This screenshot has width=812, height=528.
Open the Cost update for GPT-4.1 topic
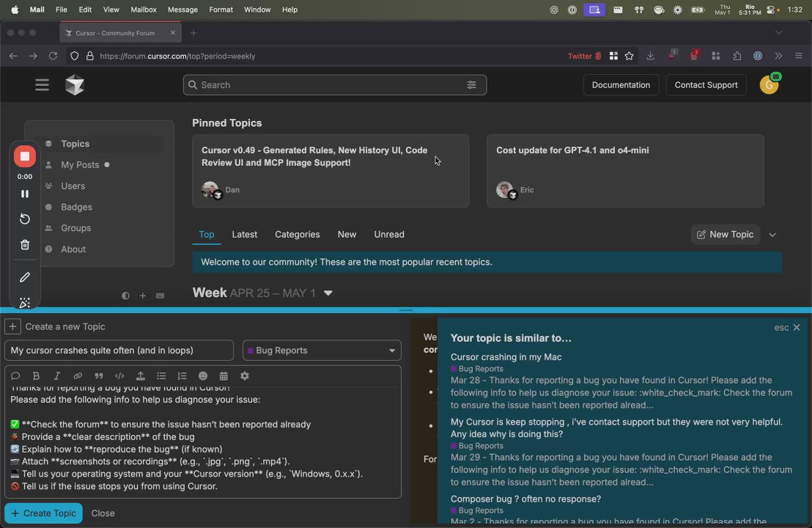(572, 150)
